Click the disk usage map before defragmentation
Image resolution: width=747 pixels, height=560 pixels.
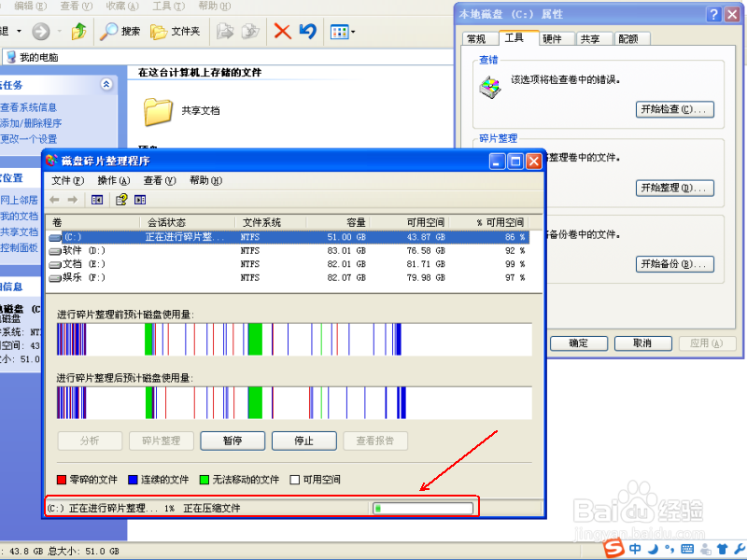[x=294, y=339]
